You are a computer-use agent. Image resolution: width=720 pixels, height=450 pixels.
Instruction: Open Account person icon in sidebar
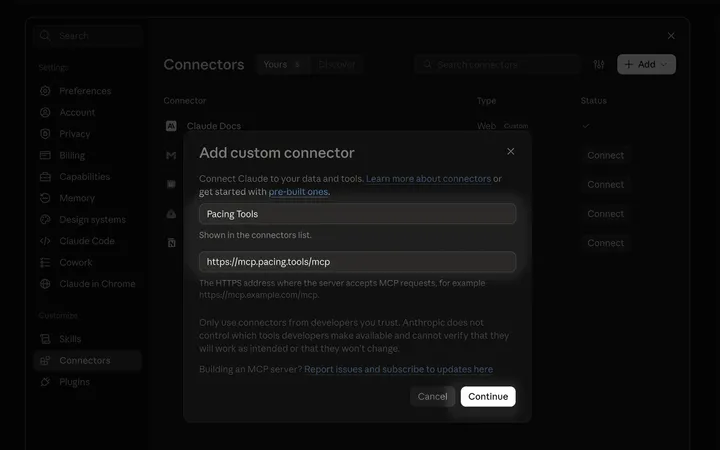[x=45, y=112]
